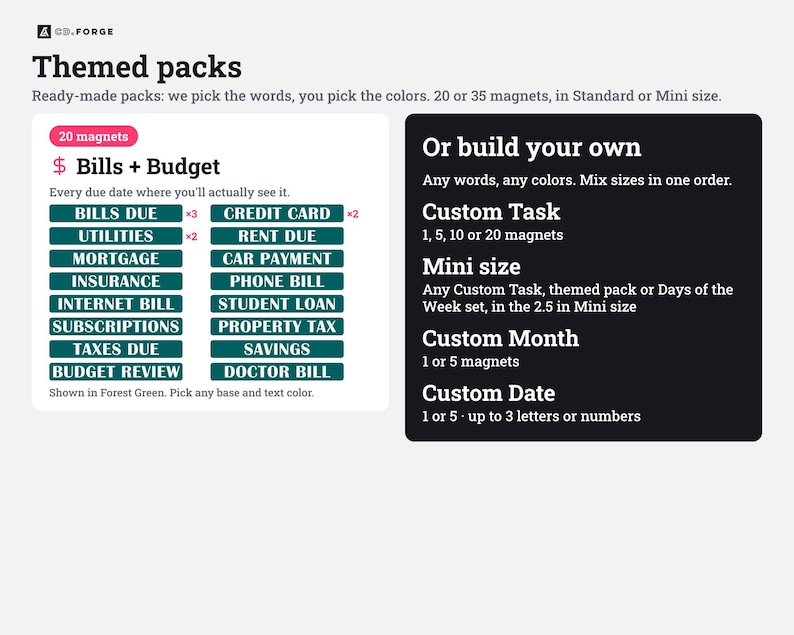Image resolution: width=794 pixels, height=635 pixels.
Task: Click 'Shown in Forest Green' color note
Action: pos(181,393)
